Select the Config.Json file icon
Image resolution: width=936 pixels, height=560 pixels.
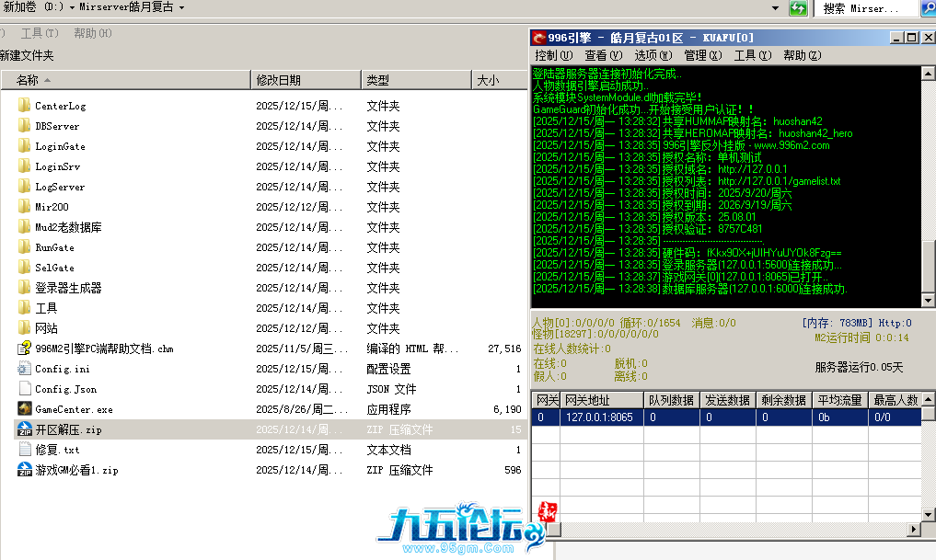25,389
